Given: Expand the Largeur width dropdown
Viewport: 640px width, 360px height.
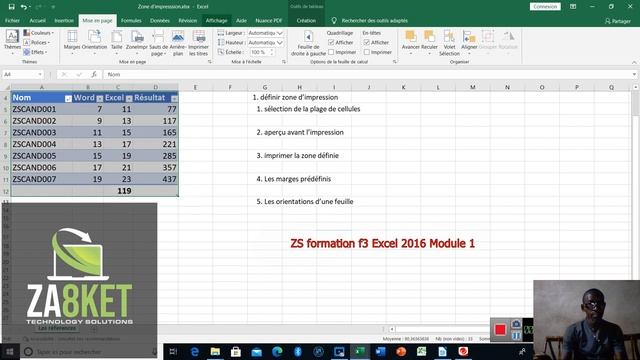Looking at the screenshot, I should (x=280, y=33).
